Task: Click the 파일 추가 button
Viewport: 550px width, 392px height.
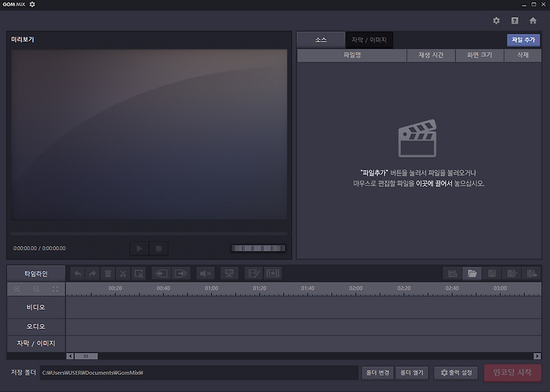Action: pos(523,40)
